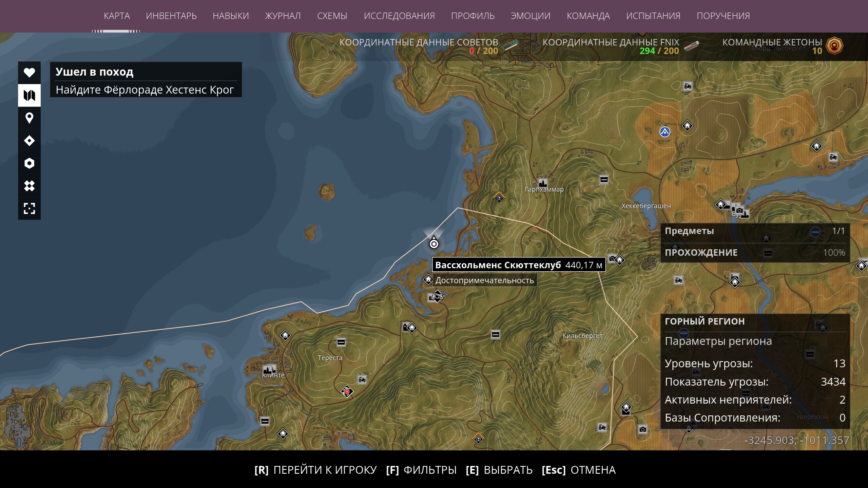Select the hexagon sidebar icon
Screen dimensions: 868x488
click(x=29, y=163)
